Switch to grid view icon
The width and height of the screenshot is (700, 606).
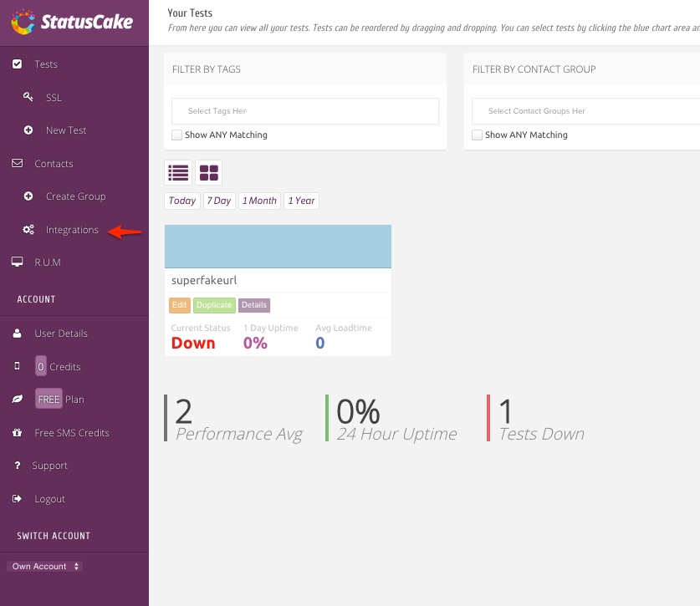[x=208, y=173]
